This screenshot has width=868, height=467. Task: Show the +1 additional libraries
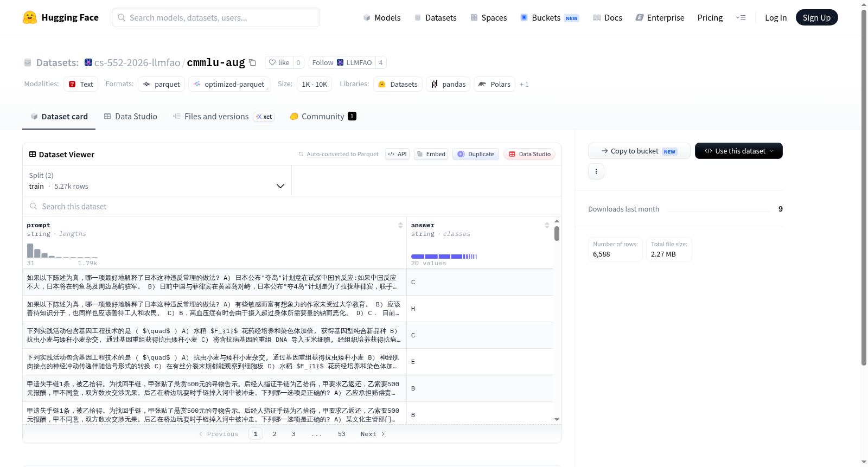coord(524,84)
